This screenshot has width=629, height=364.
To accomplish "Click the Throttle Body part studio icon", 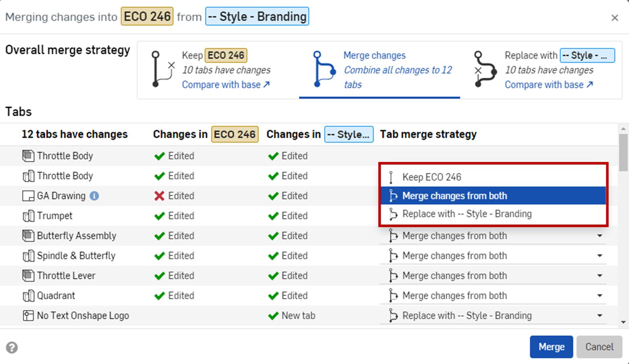I will (28, 156).
